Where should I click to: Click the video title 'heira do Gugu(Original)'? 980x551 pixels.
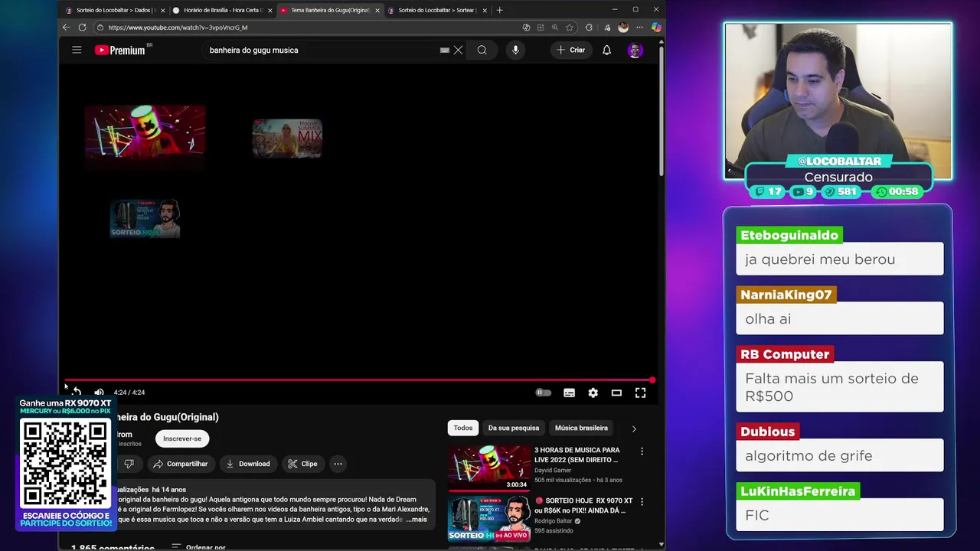[168, 417]
